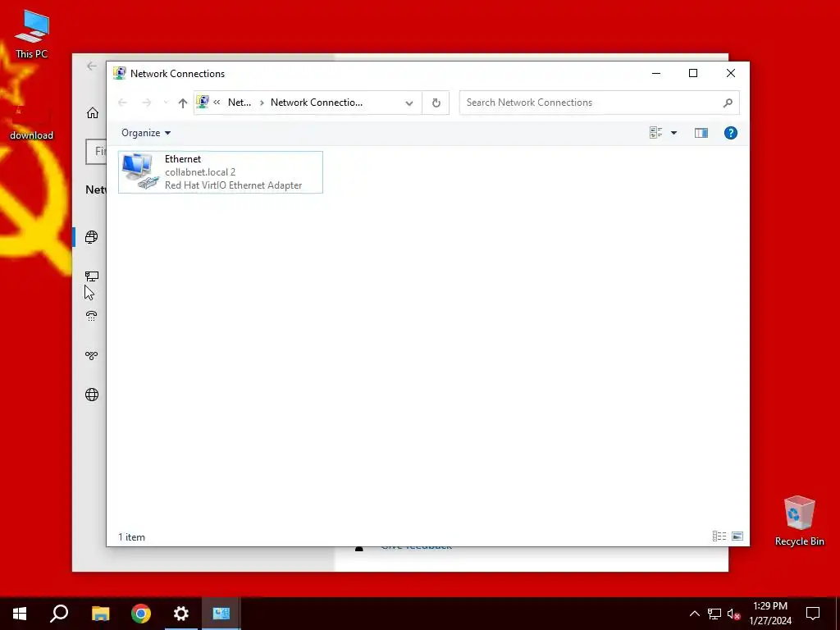840x630 pixels.
Task: Click the taskbar clock and date
Action: (x=770, y=614)
